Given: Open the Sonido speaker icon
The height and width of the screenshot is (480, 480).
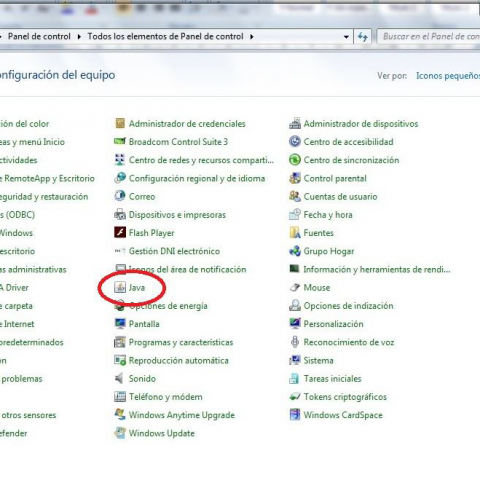Looking at the screenshot, I should (x=120, y=378).
